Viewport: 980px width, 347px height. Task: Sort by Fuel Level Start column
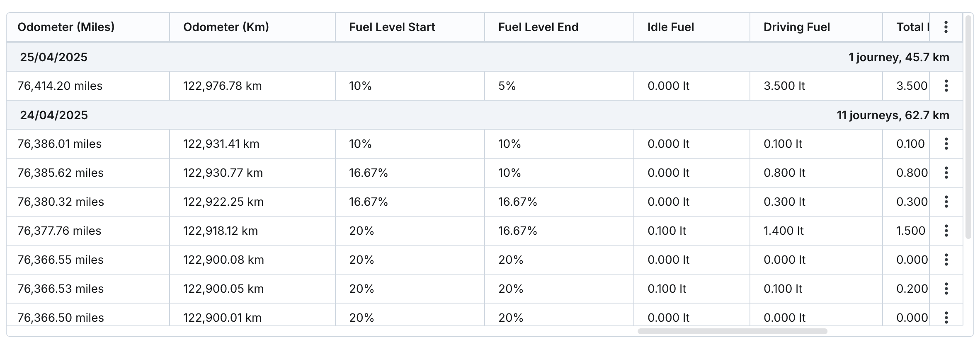pos(392,27)
